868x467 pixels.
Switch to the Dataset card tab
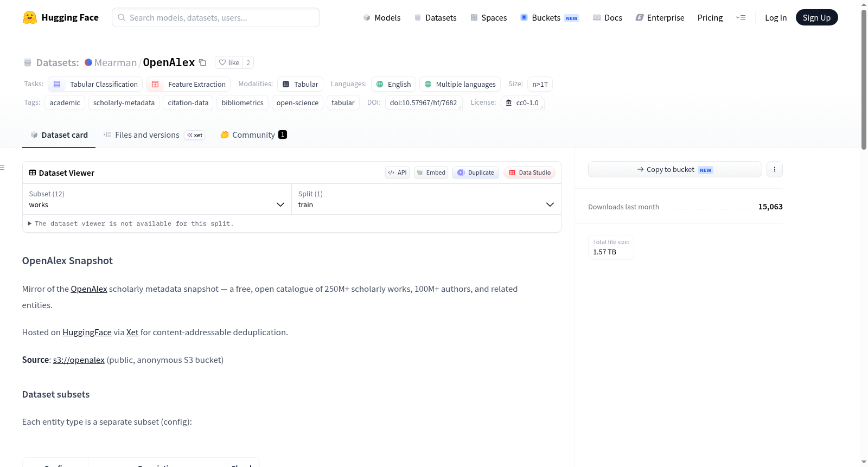coord(59,135)
